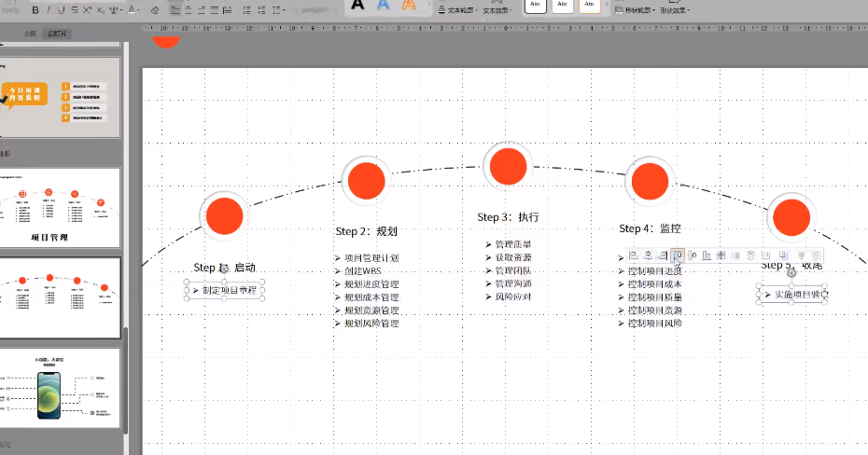The width and height of the screenshot is (868, 455).
Task: Click the Step 2：规划 heading
Action: click(x=367, y=231)
